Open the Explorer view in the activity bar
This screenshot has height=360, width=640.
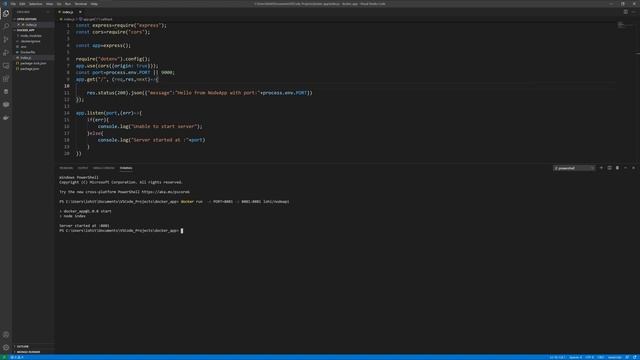tap(6, 13)
